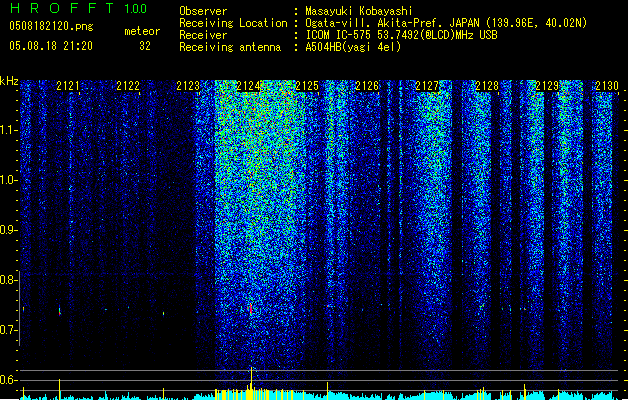Viewport: 629px width, 400px height.
Task: Click the 0.6 kHz axis label
Action: click(x=8, y=380)
